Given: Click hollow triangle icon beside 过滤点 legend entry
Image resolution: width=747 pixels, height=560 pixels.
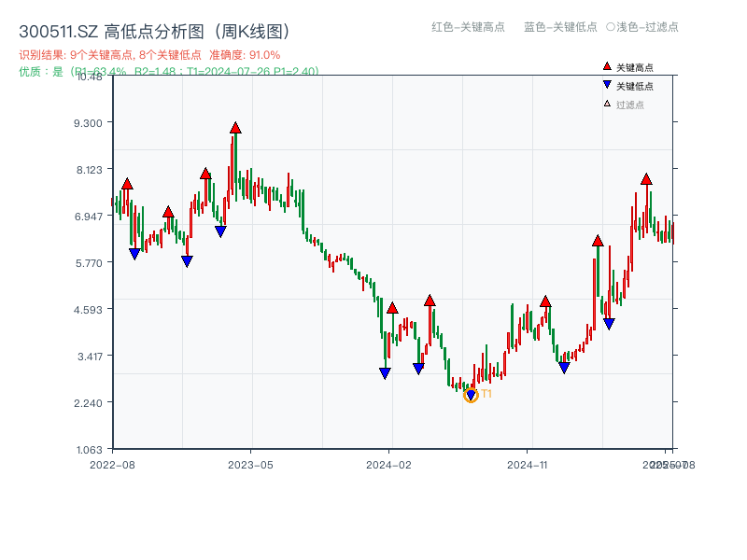Looking at the screenshot, I should [606, 103].
